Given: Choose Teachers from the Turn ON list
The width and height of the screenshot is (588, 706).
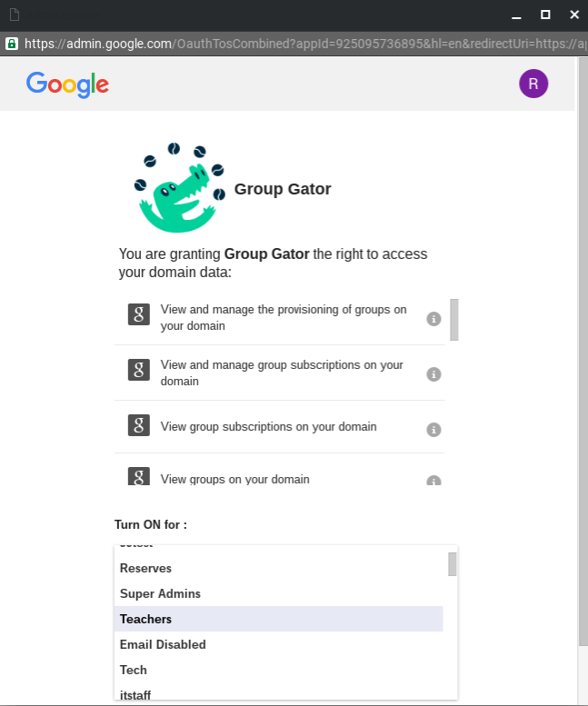Looking at the screenshot, I should [x=145, y=619].
